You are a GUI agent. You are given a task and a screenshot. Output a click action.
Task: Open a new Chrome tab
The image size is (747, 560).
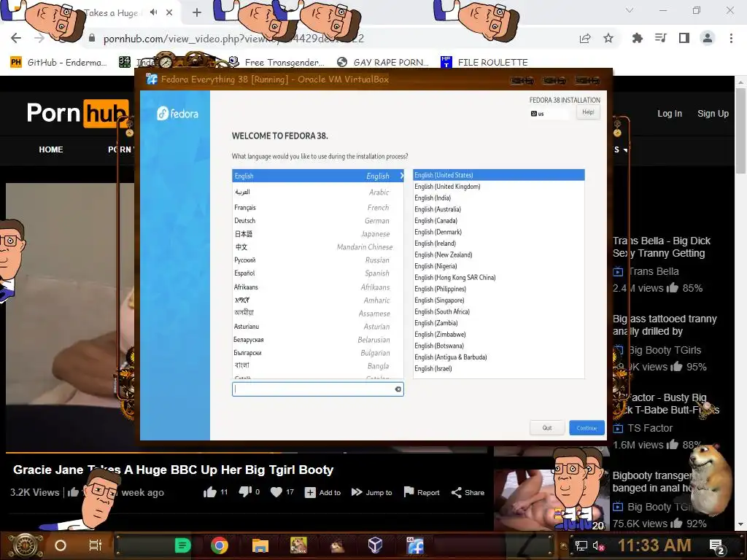[197, 12]
